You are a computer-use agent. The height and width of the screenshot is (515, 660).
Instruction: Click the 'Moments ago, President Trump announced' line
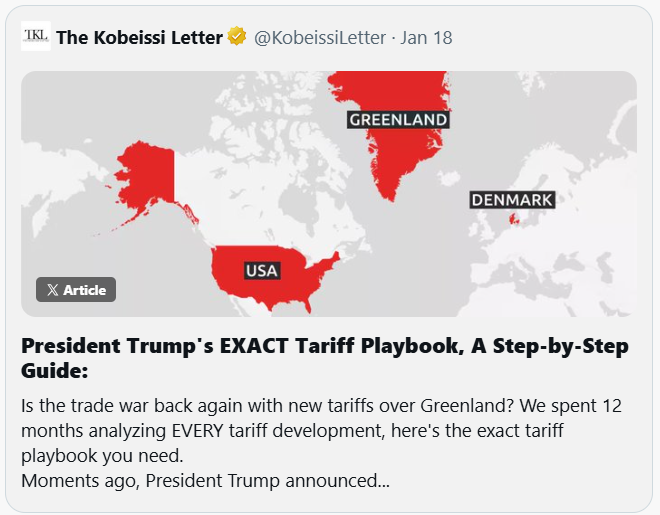pos(205,481)
